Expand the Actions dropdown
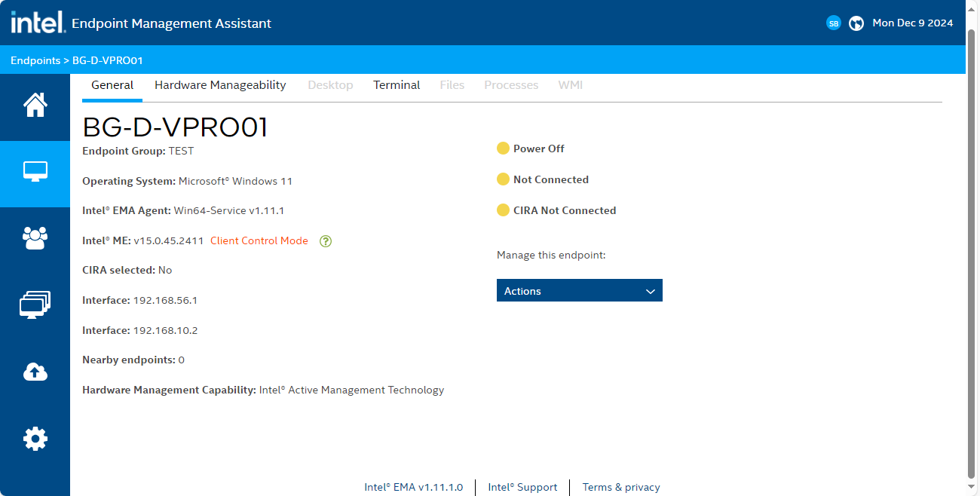Viewport: 980px width, 496px height. [x=580, y=291]
